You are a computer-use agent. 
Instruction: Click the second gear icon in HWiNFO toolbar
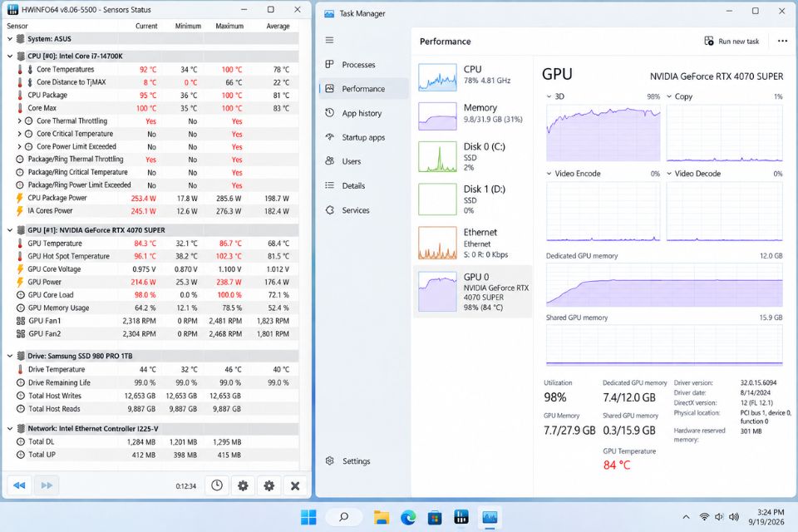coord(268,485)
